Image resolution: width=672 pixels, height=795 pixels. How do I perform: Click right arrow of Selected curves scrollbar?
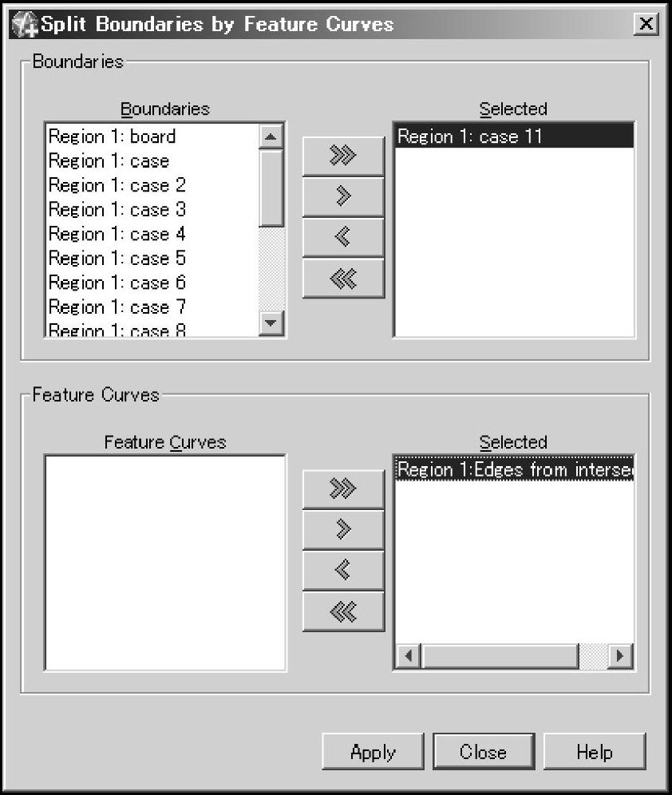[620, 656]
